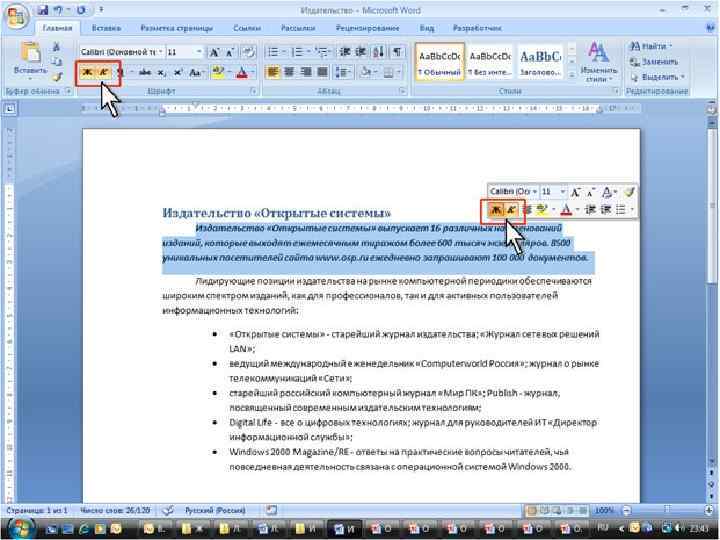Switch to the Ссылки tab
Screen dimensions: 720x540
[247, 28]
